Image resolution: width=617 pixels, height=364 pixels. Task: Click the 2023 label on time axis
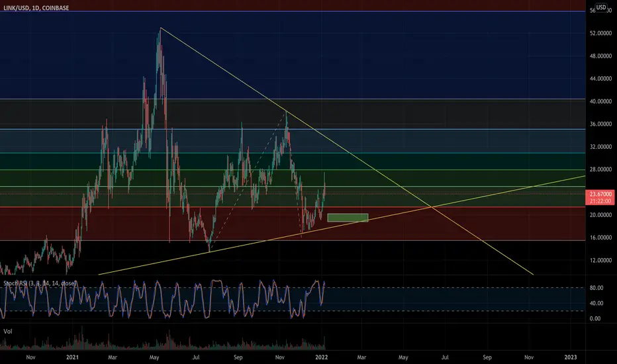click(571, 357)
